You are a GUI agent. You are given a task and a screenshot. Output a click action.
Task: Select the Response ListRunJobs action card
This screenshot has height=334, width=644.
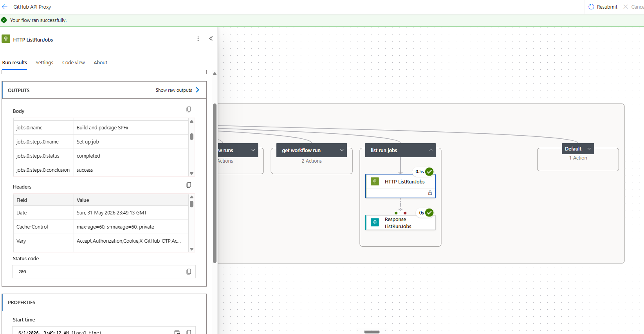point(400,223)
